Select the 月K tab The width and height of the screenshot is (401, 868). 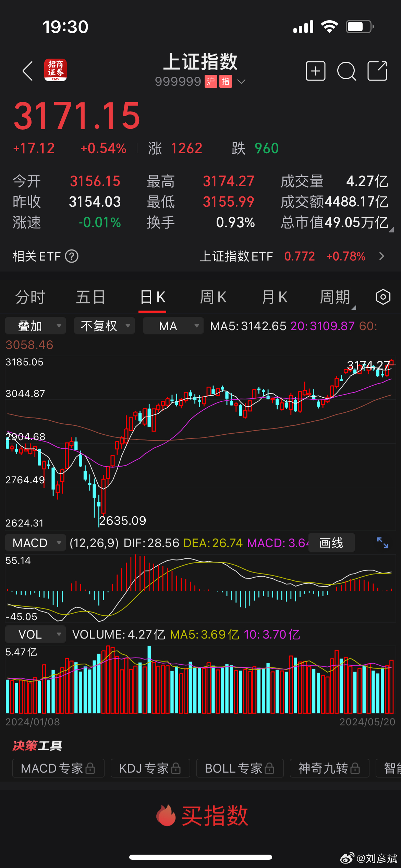(x=275, y=297)
